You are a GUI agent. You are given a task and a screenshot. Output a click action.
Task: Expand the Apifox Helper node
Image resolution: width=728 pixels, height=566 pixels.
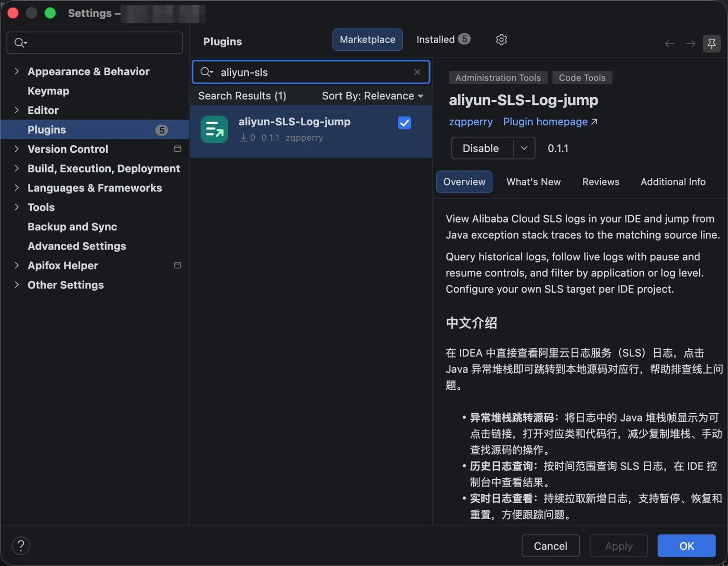17,266
